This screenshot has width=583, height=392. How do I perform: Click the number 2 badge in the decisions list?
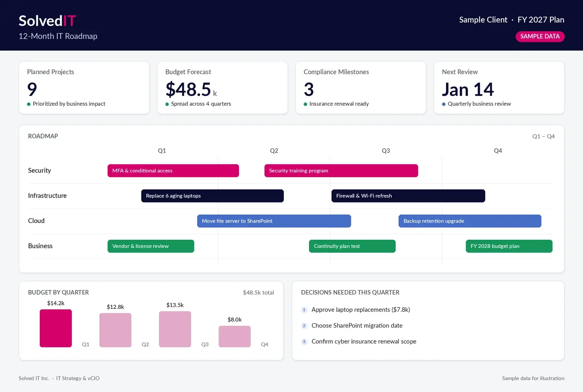[304, 326]
